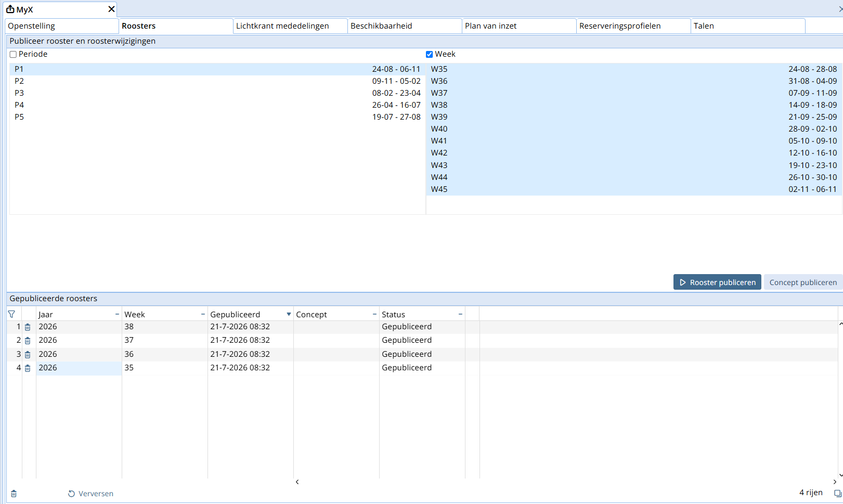Image resolution: width=843 pixels, height=504 pixels.
Task: Select period P2 in the Periode list
Action: point(217,81)
